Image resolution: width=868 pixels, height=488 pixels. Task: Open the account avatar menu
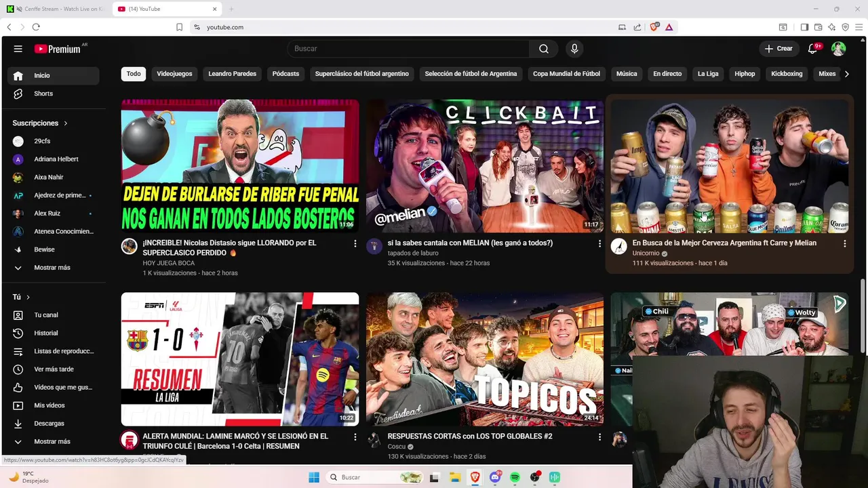[839, 49]
